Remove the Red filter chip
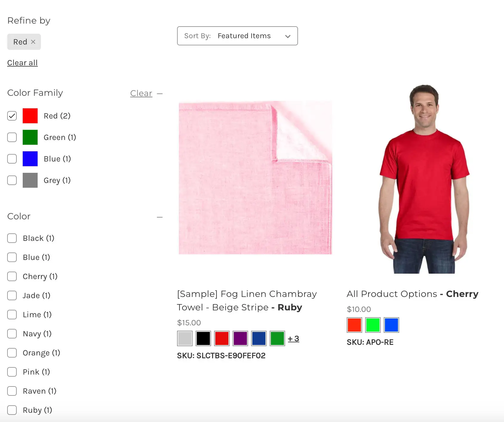504x422 pixels. [x=33, y=42]
